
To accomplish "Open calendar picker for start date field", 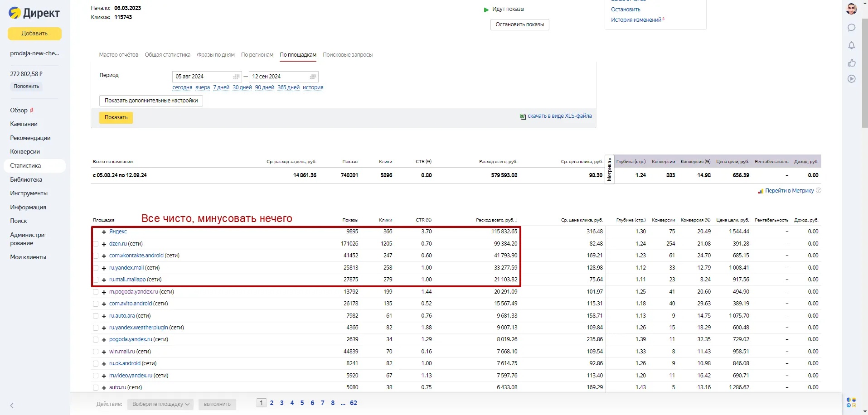I will [236, 77].
